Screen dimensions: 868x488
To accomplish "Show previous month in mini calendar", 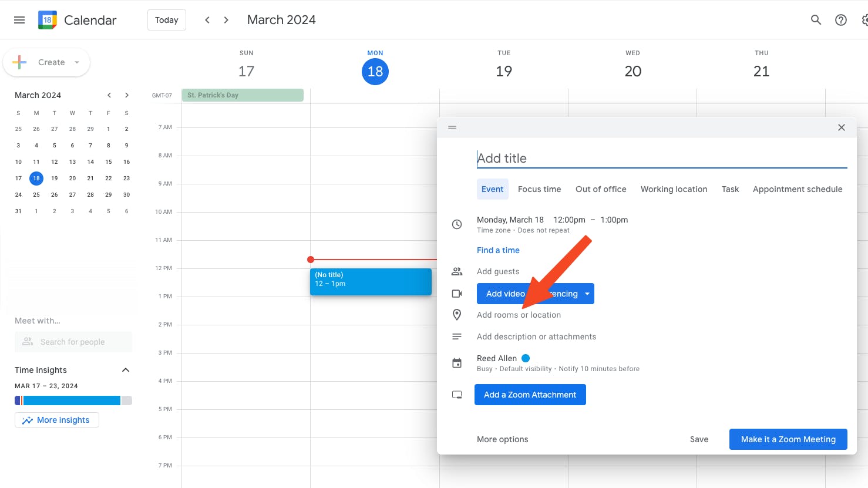I will point(109,95).
